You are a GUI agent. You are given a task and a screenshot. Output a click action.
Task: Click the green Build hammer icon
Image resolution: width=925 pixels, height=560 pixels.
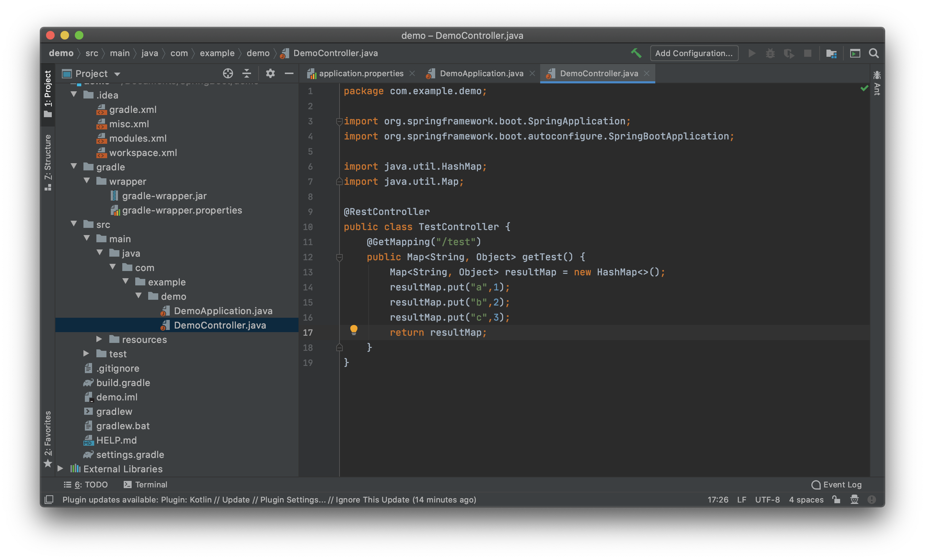tap(635, 53)
